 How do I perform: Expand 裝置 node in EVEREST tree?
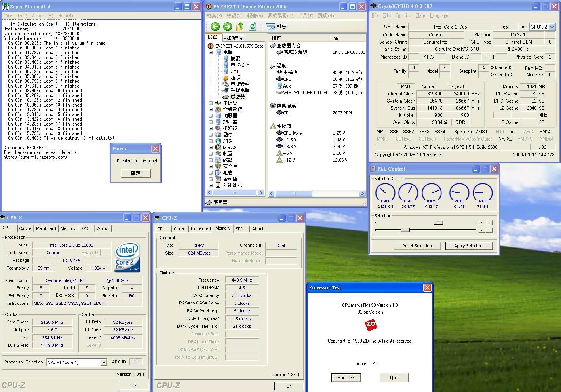click(211, 154)
